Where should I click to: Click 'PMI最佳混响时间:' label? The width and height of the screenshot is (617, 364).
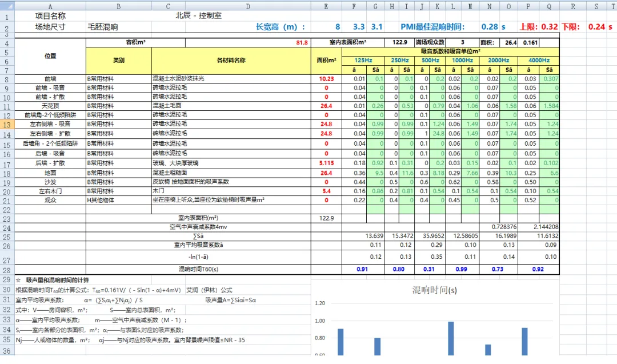(x=432, y=27)
